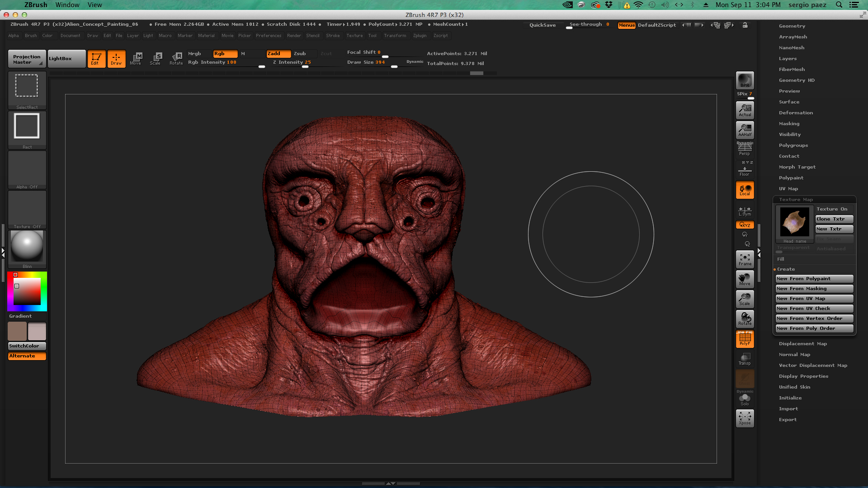Click QuickSave

(542, 25)
